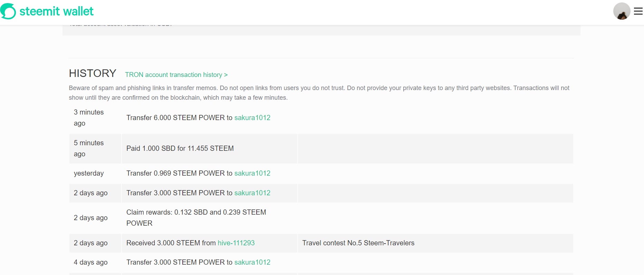Click the Steemit logo icon
Screen dimensions: 644x275
click(x=8, y=11)
